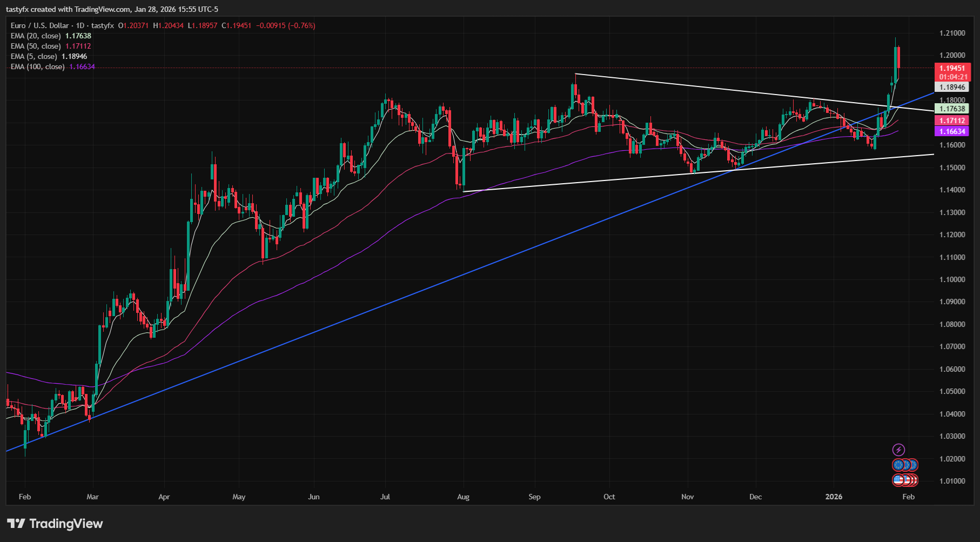The width and height of the screenshot is (980, 542).
Task: Click the tastyfx source label in the legend
Action: click(x=100, y=25)
